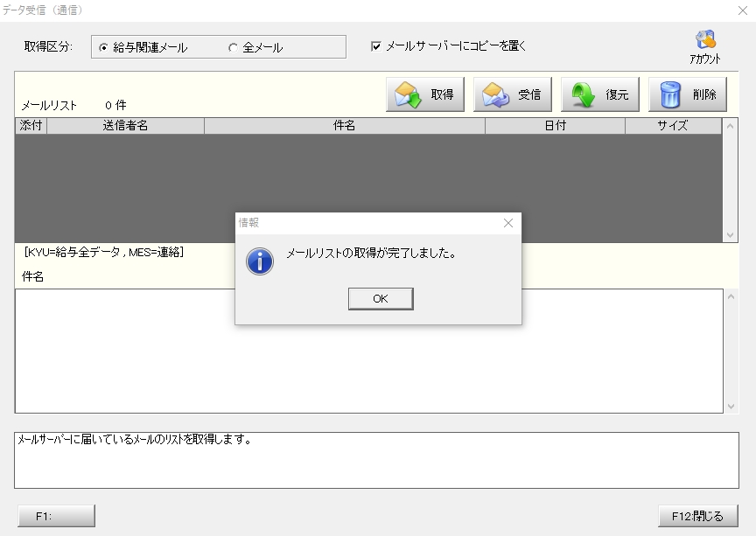Click the status text メールサーバーに届いているメールのリストを取得します
Screen dimensions: 756x536
click(x=135, y=439)
